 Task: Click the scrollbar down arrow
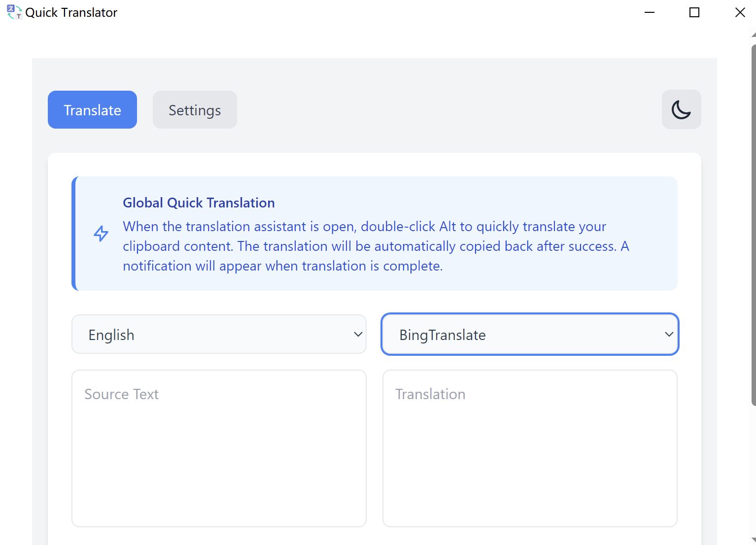(753, 541)
